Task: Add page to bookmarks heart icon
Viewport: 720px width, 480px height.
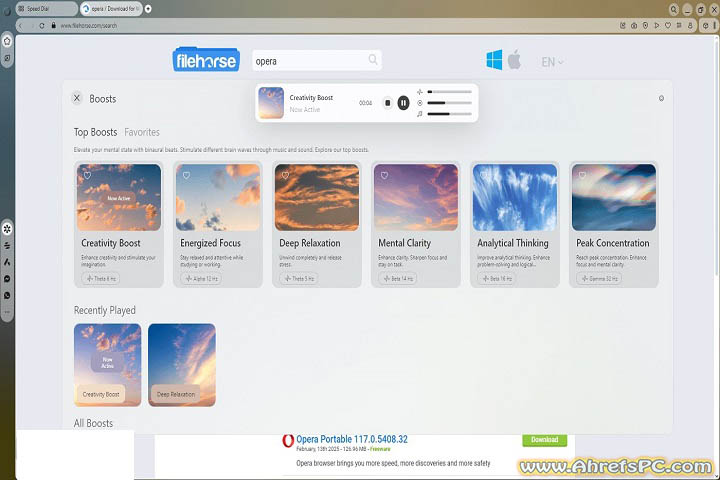Action: click(x=668, y=26)
